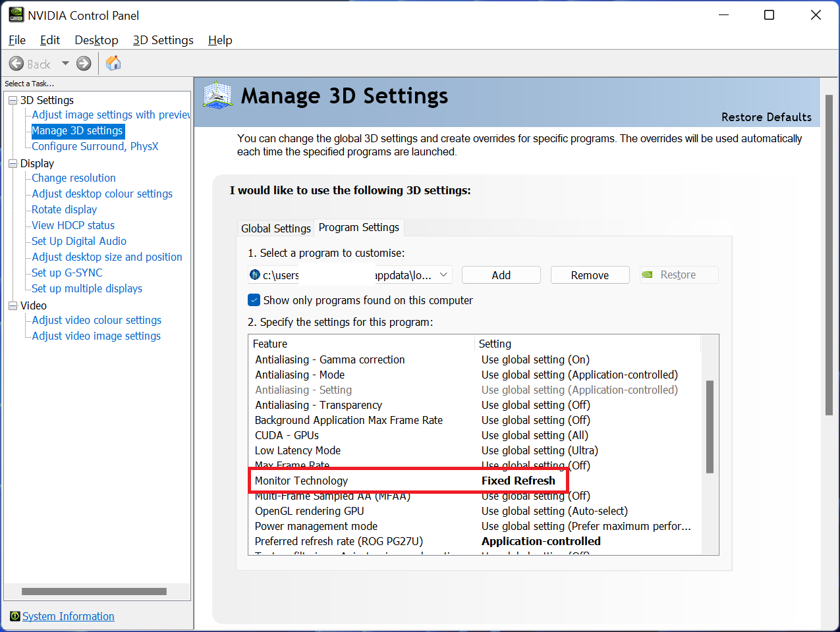Open Set up multiple displays
This screenshot has height=632, width=840.
[x=87, y=288]
